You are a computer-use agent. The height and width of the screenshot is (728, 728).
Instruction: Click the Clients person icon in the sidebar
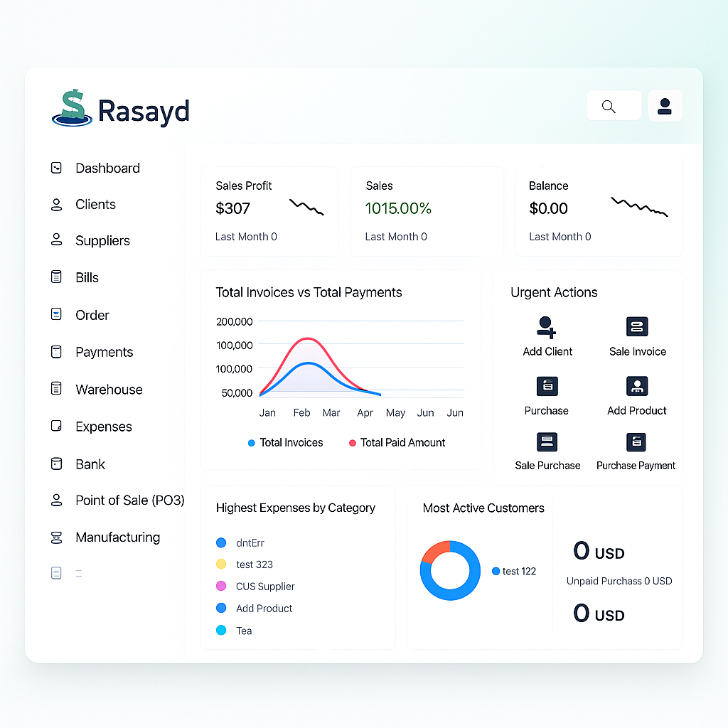coord(56,204)
